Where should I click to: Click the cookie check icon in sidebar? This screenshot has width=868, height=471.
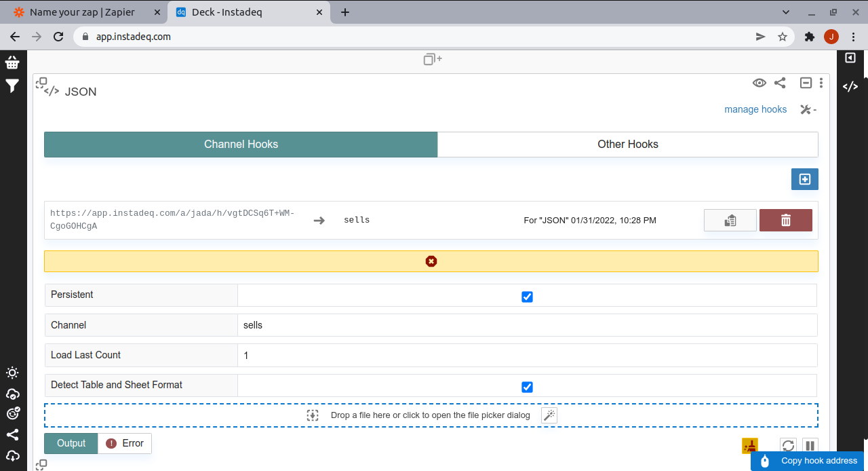(12, 414)
